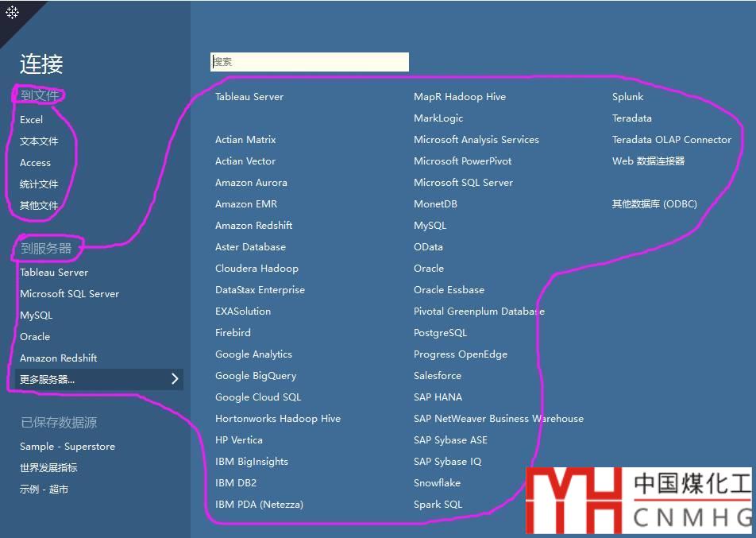Choose 其他数据库 (ODBC) option
756x538 pixels.
[x=654, y=203]
